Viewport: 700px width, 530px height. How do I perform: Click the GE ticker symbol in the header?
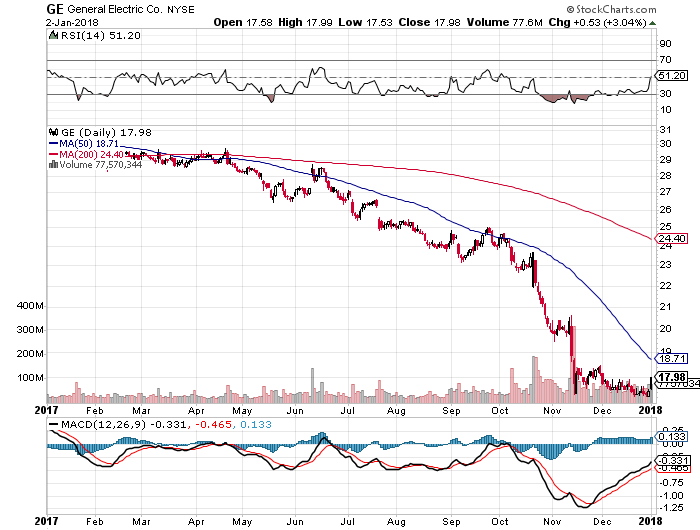[55, 9]
